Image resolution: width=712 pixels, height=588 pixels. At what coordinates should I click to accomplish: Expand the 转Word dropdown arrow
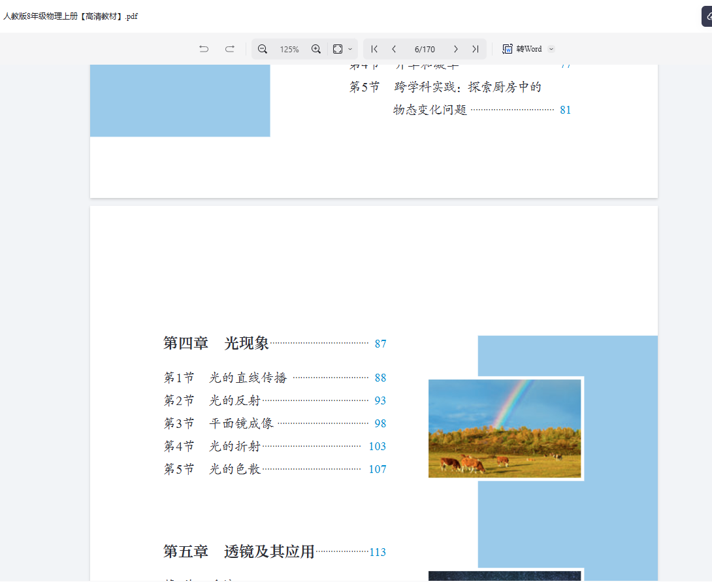point(551,49)
